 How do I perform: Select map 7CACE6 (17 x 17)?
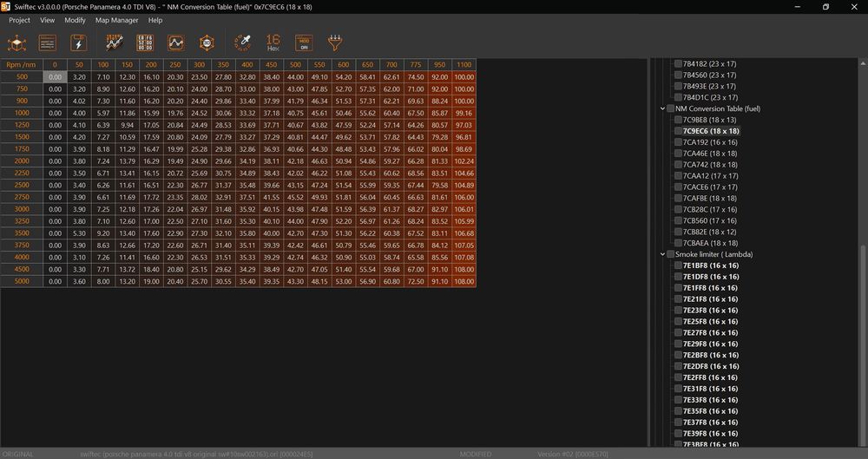710,187
